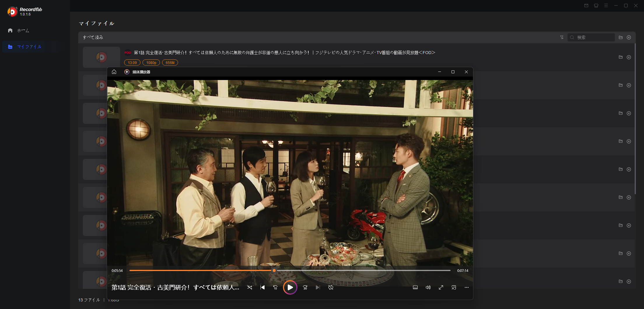Open output folder from the すべて済み header bar
644x309 pixels.
coord(621,37)
